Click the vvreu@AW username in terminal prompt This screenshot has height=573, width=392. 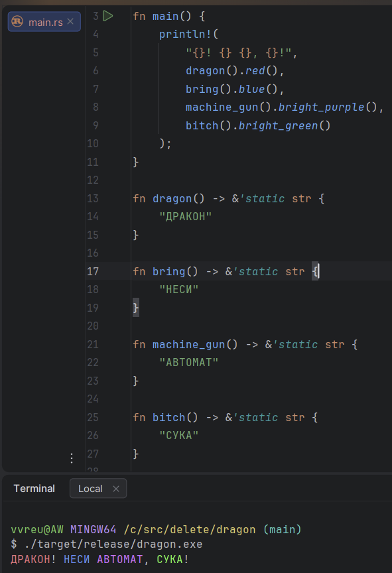pos(37,529)
